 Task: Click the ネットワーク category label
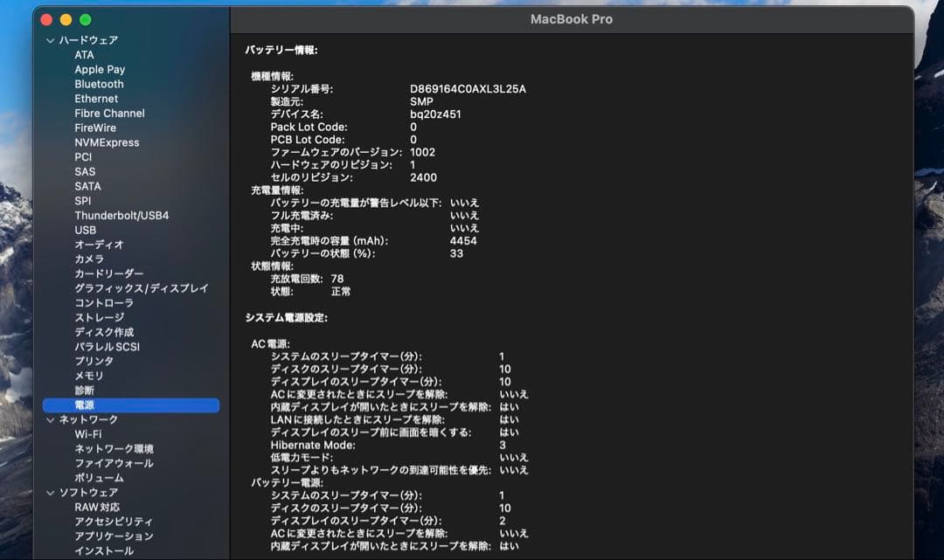click(88, 420)
